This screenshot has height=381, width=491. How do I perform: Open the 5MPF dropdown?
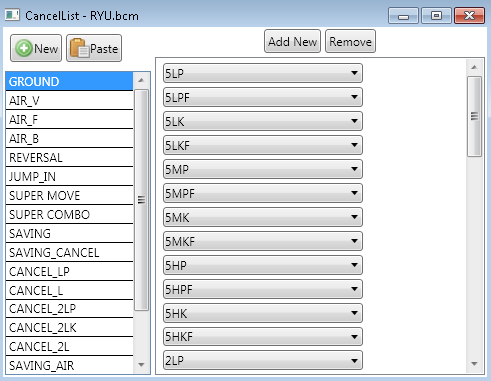coord(263,193)
